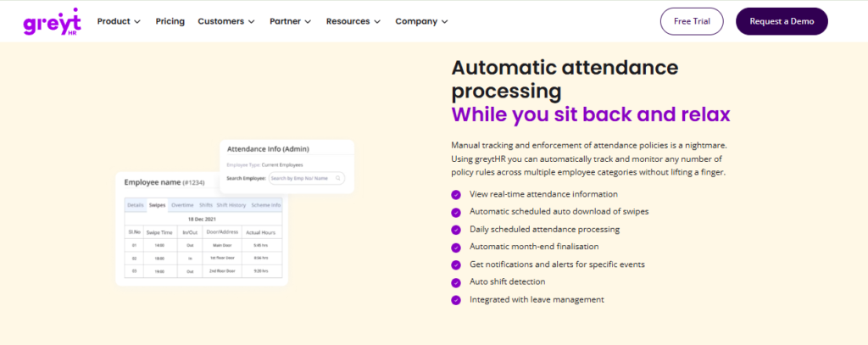The image size is (868, 345).
Task: Select the Details tab in employee card
Action: click(x=136, y=205)
